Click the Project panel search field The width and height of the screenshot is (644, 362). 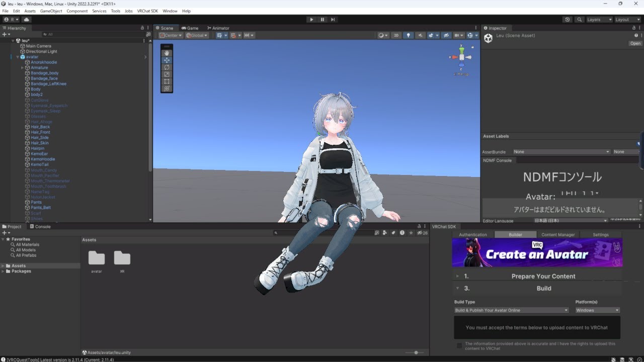(x=324, y=233)
